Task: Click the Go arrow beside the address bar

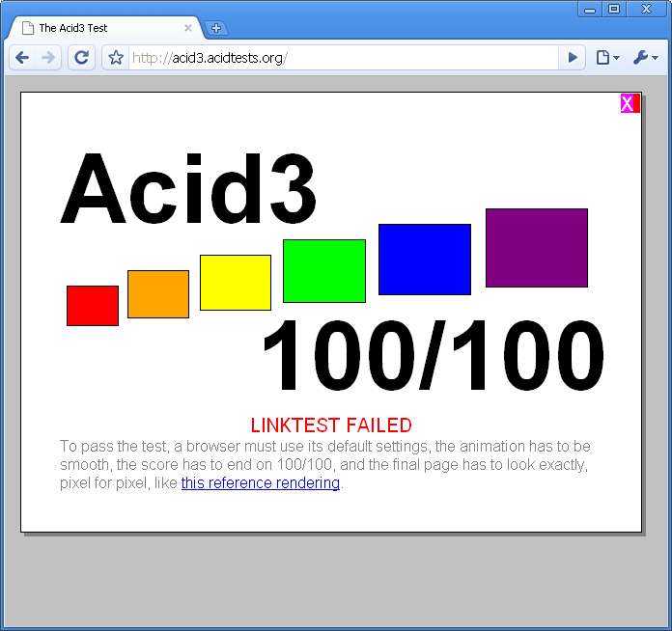Action: tap(573, 57)
